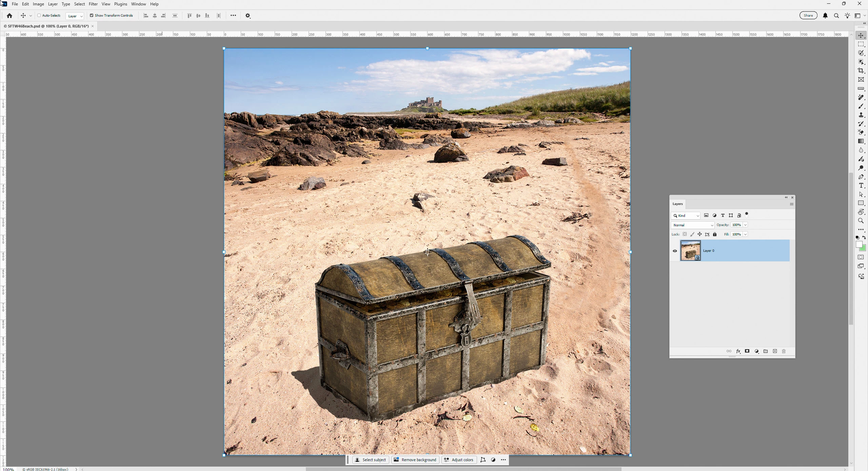Create a new layer with the plus icon

point(775,351)
